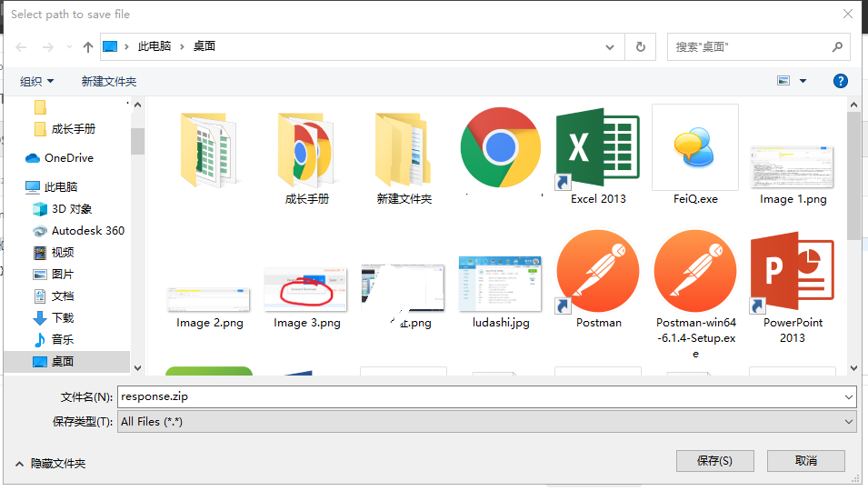868x491 pixels.
Task: Open the 保存类型 All Files combo box
Action: coord(487,422)
